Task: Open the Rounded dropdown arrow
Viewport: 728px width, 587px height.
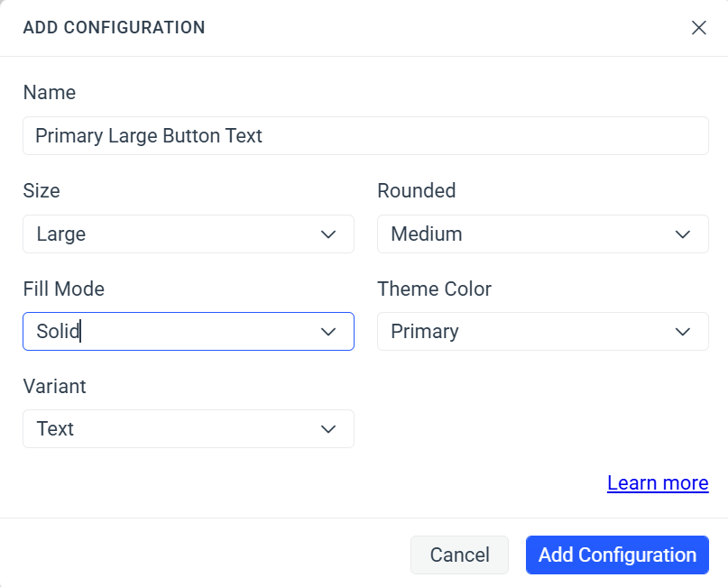Action: [683, 234]
